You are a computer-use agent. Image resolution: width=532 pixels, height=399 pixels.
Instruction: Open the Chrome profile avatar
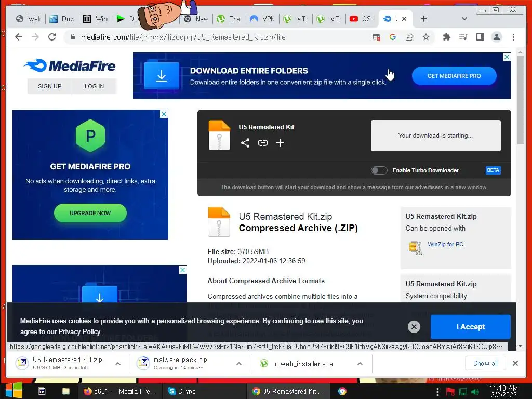(496, 37)
